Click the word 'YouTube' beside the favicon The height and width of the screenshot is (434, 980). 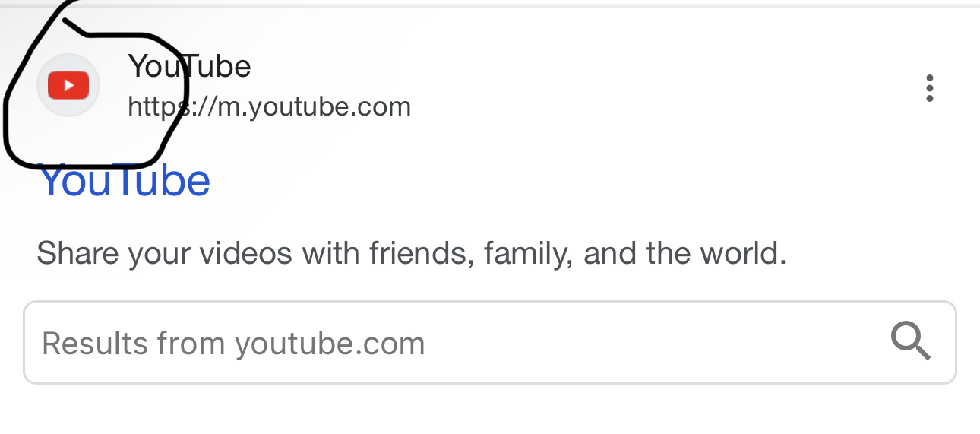[189, 67]
